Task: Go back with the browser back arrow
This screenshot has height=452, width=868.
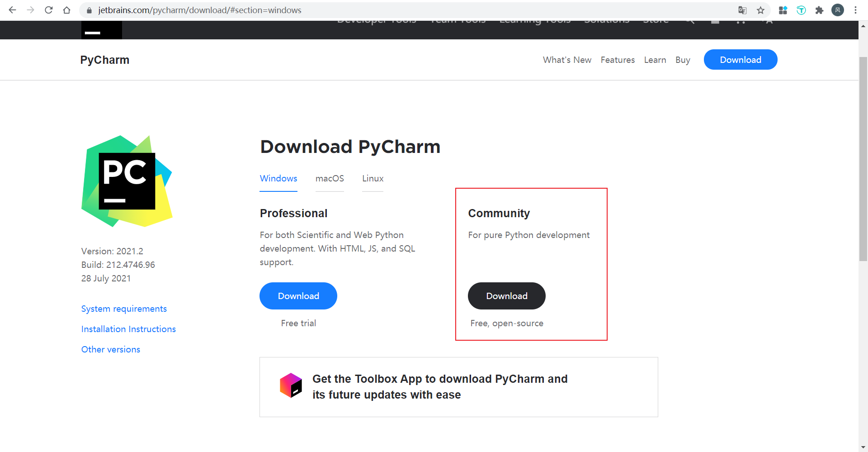Action: point(12,10)
